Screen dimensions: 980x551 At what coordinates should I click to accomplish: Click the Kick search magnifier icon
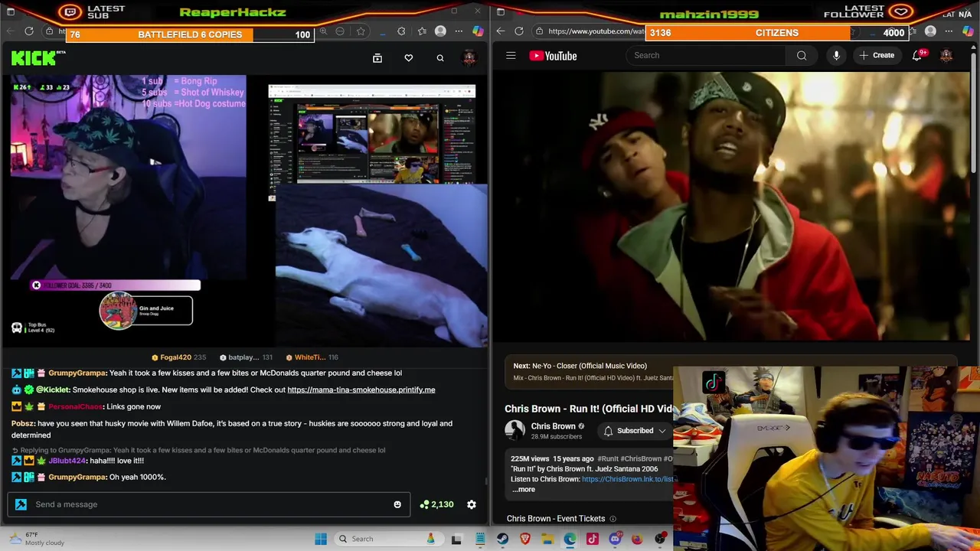tap(440, 58)
